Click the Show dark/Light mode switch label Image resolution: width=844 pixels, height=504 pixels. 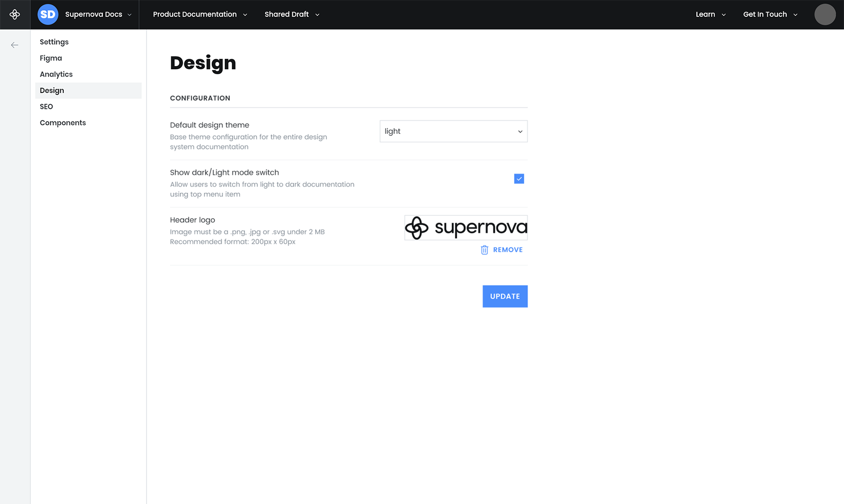point(224,172)
